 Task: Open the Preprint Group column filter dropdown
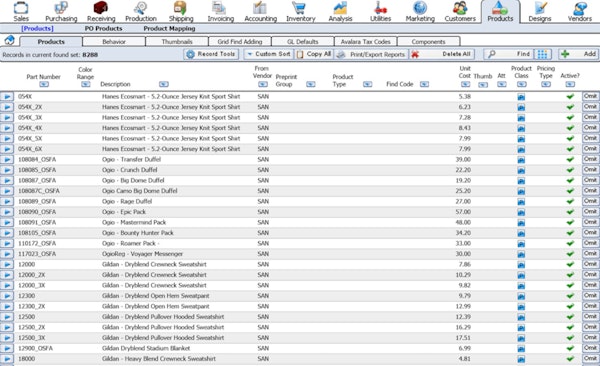click(x=311, y=84)
